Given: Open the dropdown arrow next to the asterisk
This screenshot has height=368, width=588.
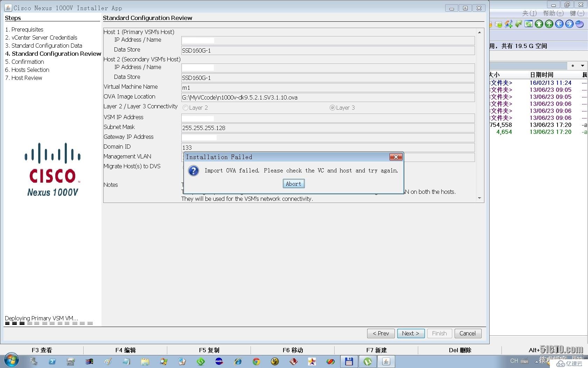Looking at the screenshot, I should click(582, 66).
